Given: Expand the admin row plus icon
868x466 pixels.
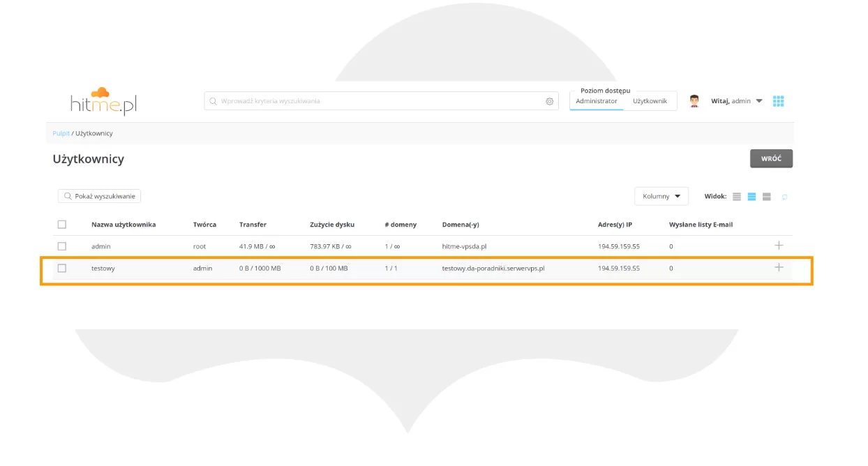Looking at the screenshot, I should pyautogui.click(x=779, y=246).
